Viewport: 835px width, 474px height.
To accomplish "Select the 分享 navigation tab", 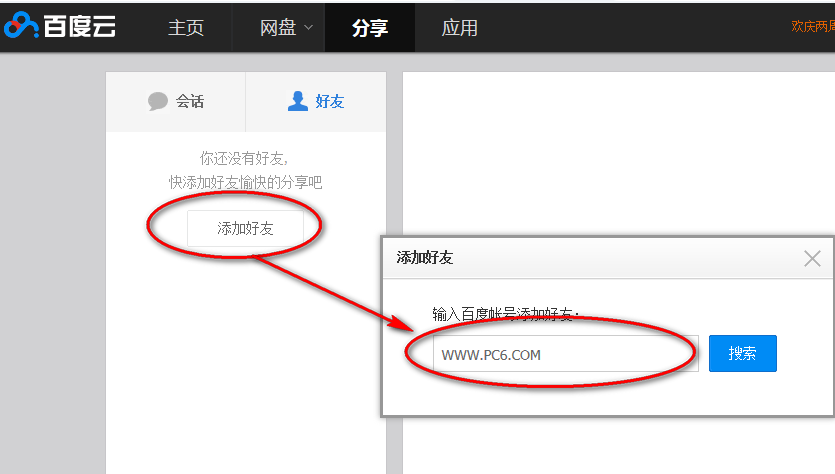I will (370, 28).
